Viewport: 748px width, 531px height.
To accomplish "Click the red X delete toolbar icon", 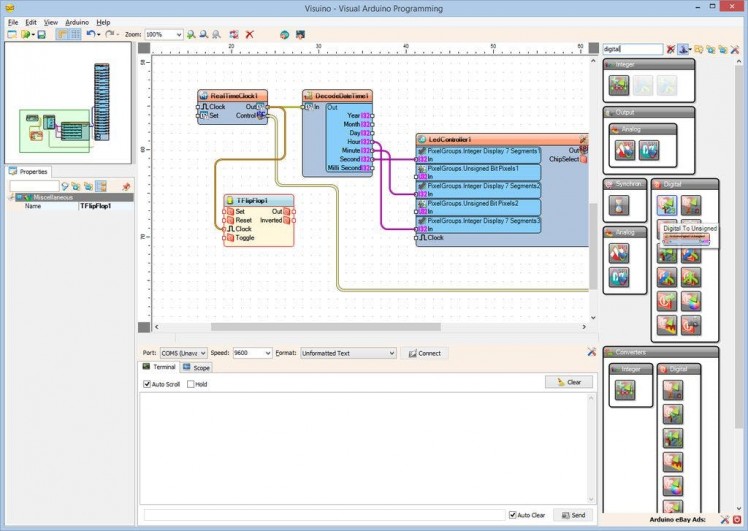I will click(x=249, y=34).
